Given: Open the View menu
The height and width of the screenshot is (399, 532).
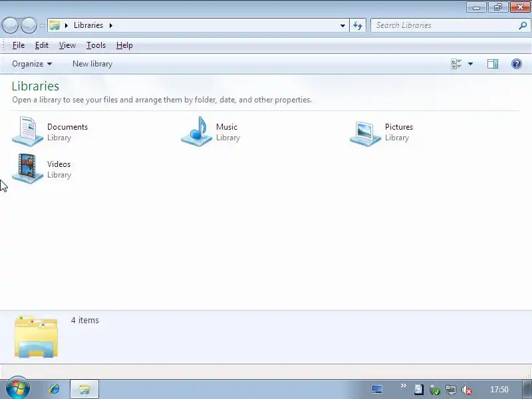Looking at the screenshot, I should pyautogui.click(x=67, y=45).
